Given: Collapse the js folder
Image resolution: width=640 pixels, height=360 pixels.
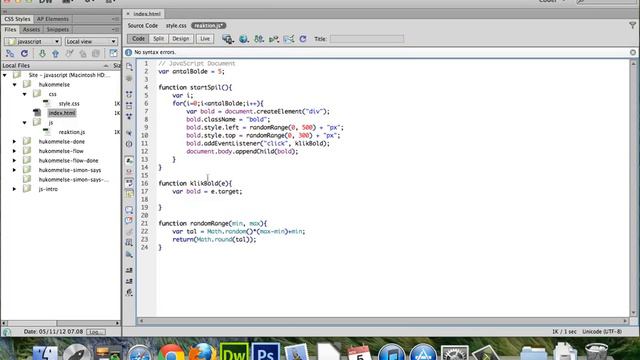Looking at the screenshot, I should pyautogui.click(x=24, y=122).
